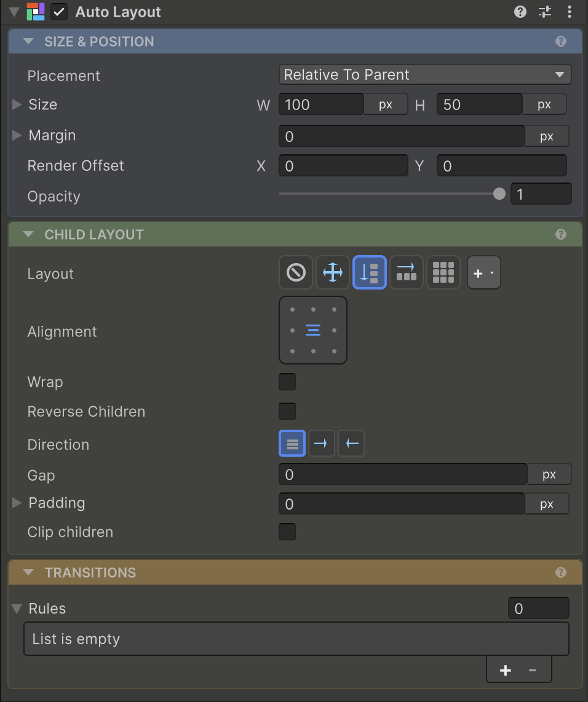Screen dimensions: 588x702
Task: Remove the selected transition rule
Action: pos(533,670)
